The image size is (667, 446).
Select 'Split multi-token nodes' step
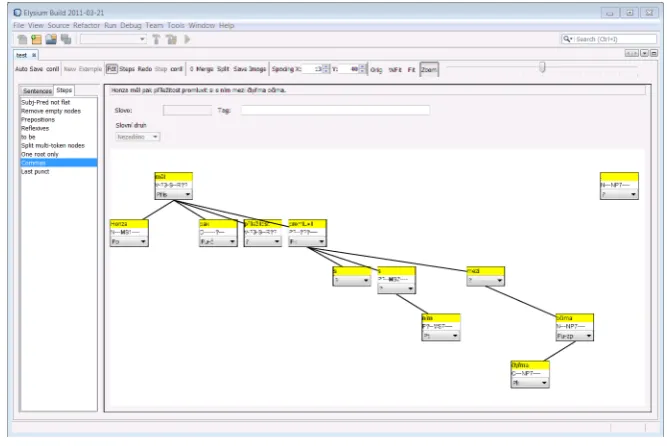click(x=59, y=146)
